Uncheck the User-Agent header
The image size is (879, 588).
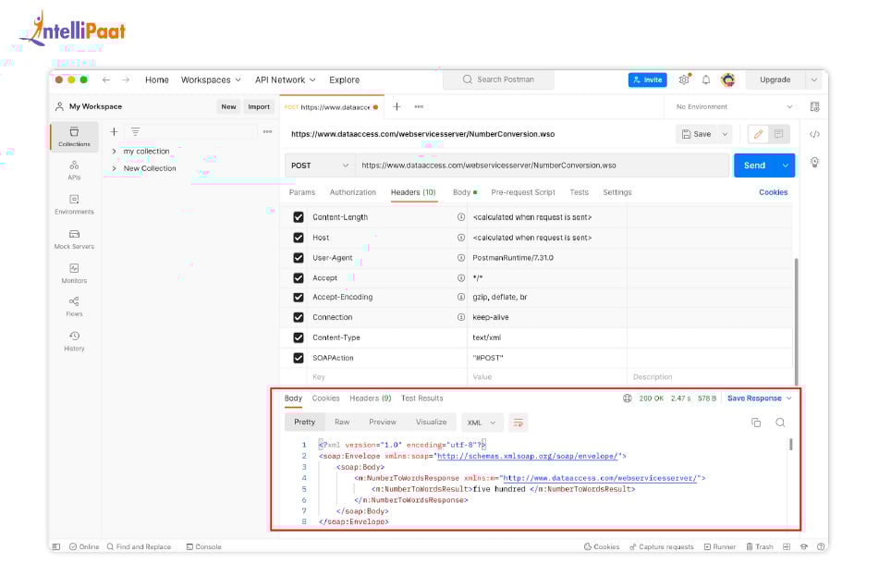(x=299, y=258)
